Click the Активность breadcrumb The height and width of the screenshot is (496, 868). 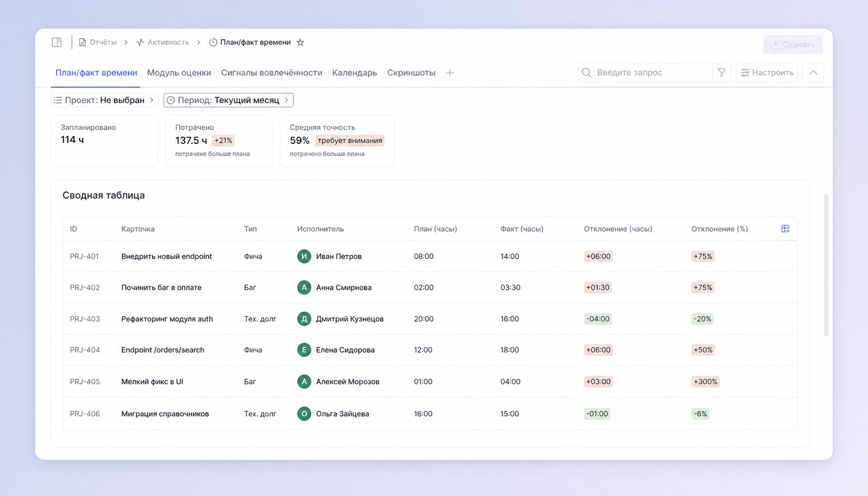coord(163,42)
